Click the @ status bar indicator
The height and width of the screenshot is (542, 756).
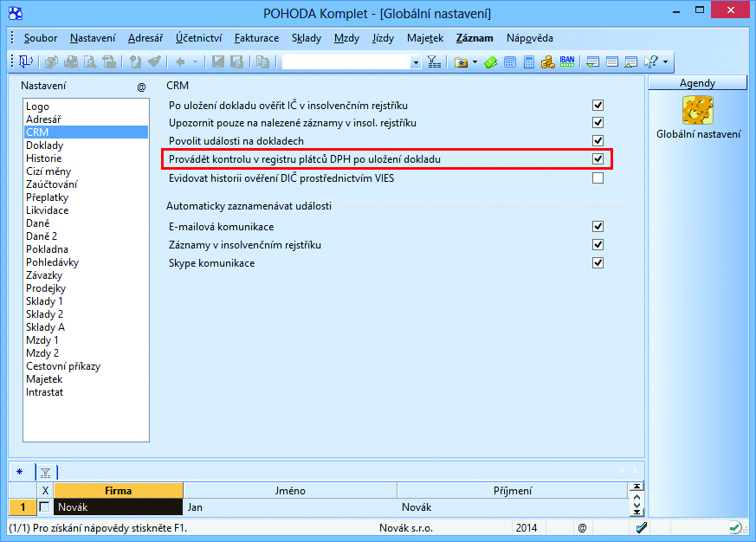(x=582, y=528)
